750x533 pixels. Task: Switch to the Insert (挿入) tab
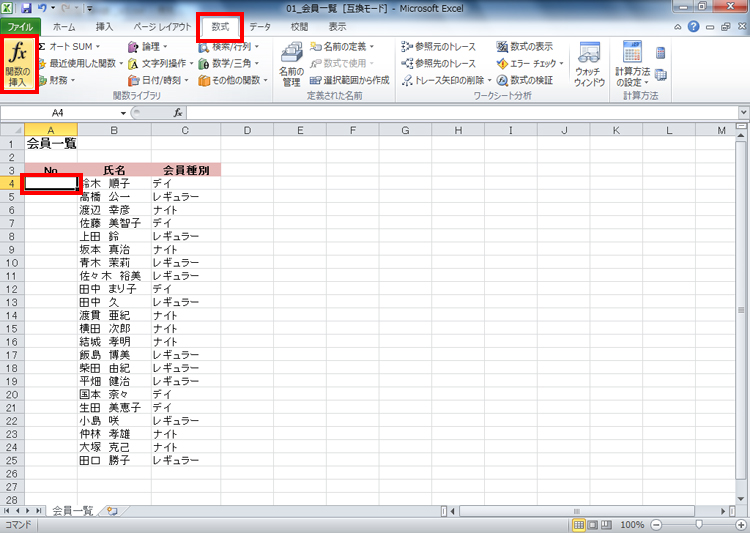point(104,27)
